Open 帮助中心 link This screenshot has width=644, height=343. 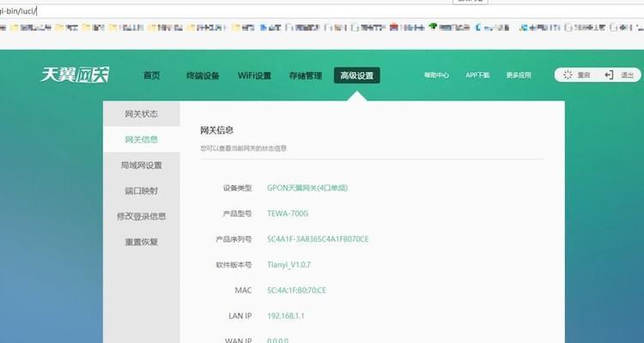point(436,75)
